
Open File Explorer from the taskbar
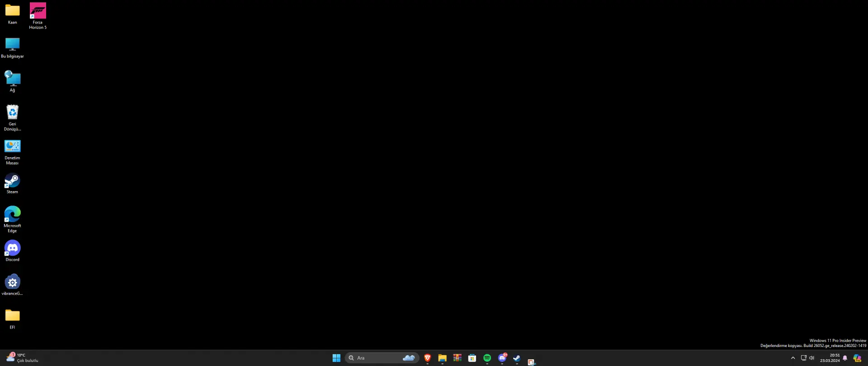point(443,358)
